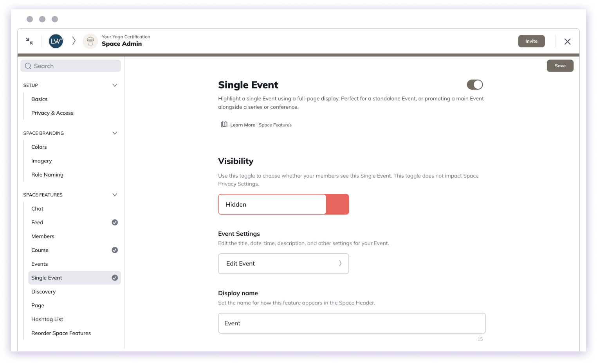Collapse the SPACE BRANDING section
Image resolution: width=597 pixels, height=364 pixels.
(x=115, y=133)
